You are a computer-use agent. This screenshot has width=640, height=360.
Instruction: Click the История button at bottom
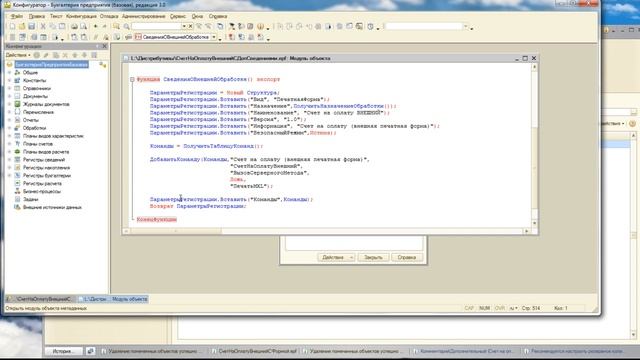click(63, 351)
